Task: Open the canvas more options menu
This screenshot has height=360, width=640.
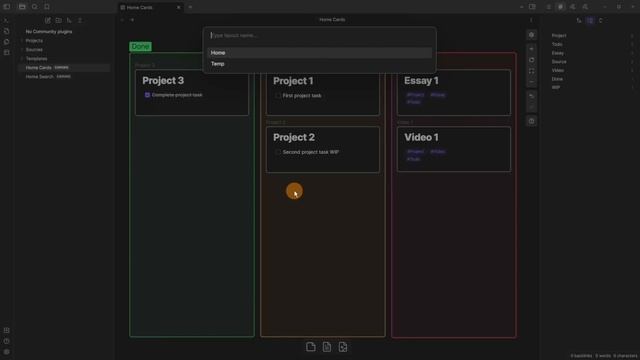Action: pyautogui.click(x=531, y=20)
